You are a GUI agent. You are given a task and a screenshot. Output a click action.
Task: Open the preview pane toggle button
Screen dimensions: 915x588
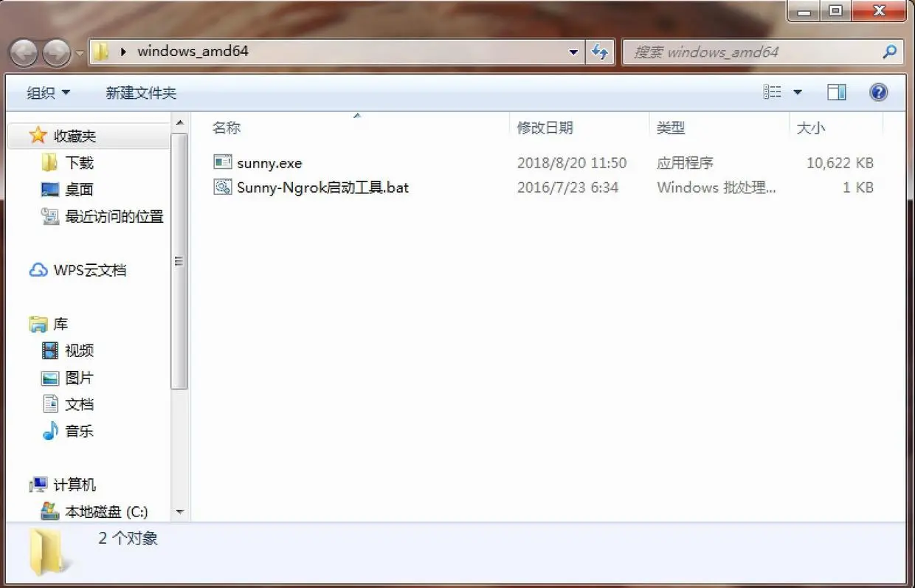pos(837,91)
